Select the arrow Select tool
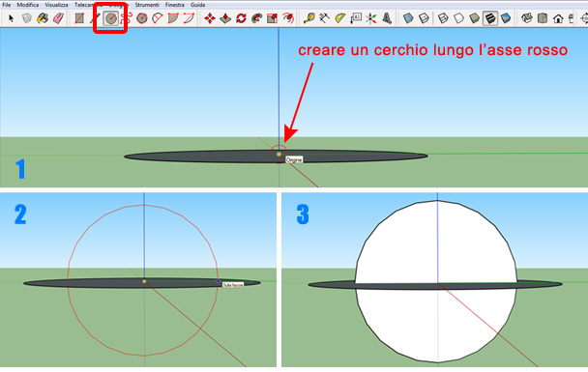 tap(11, 18)
